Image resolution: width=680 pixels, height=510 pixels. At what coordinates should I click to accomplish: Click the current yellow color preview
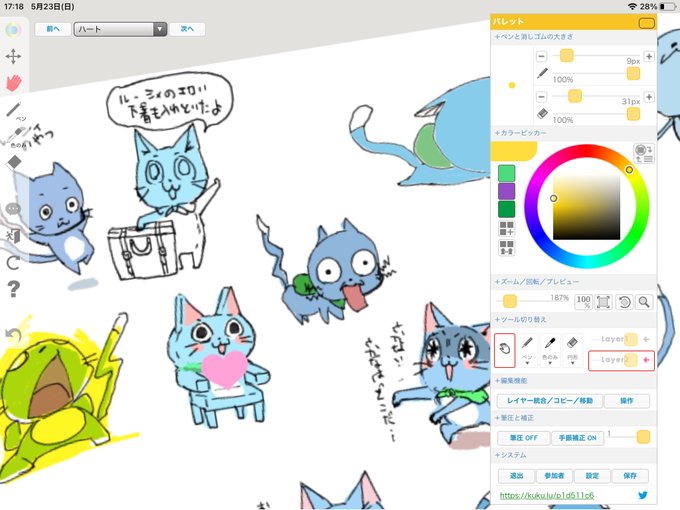514,151
